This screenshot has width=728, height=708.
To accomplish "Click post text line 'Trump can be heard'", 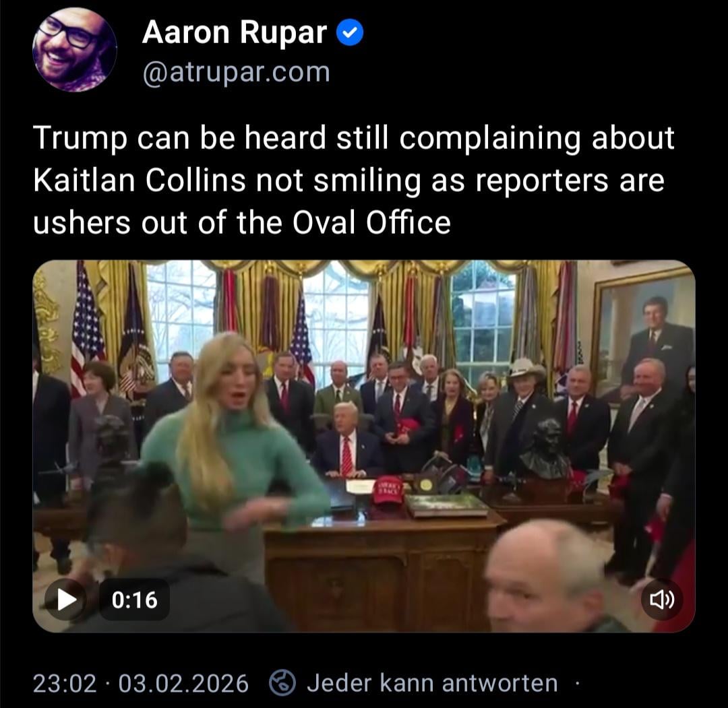I will (x=180, y=138).
